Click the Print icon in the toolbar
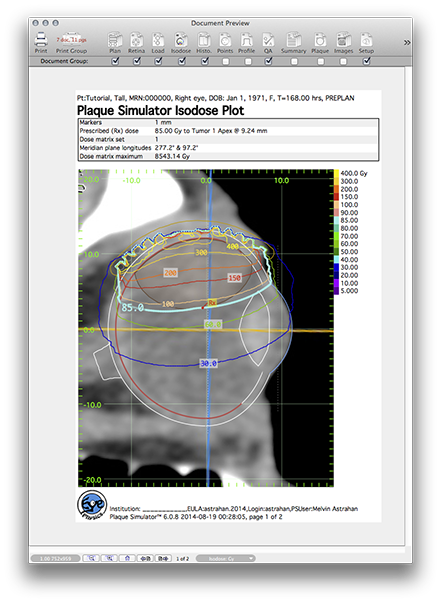This screenshot has height=603, width=441. pos(41,40)
